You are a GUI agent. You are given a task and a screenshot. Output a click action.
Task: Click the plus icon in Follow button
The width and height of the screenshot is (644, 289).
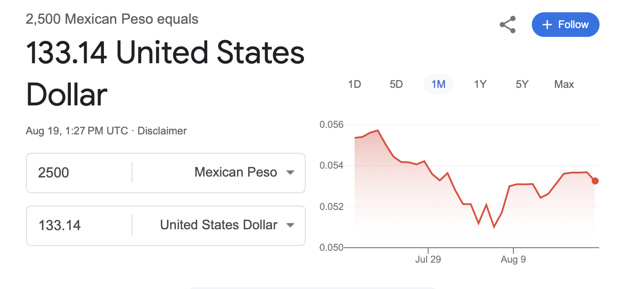pos(547,25)
